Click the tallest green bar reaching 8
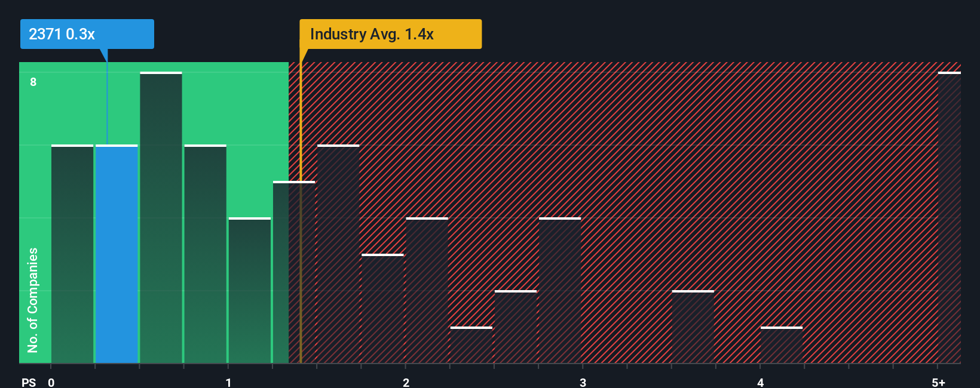980x388 pixels. coord(161,217)
